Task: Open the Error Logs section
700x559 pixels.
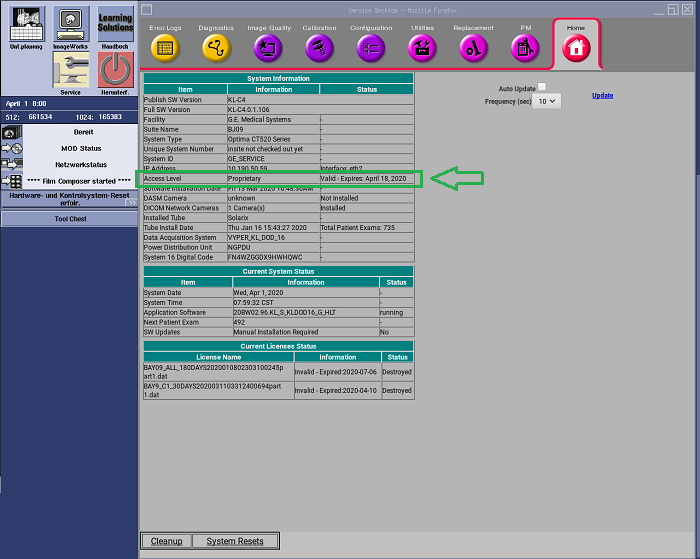Action: [x=165, y=46]
